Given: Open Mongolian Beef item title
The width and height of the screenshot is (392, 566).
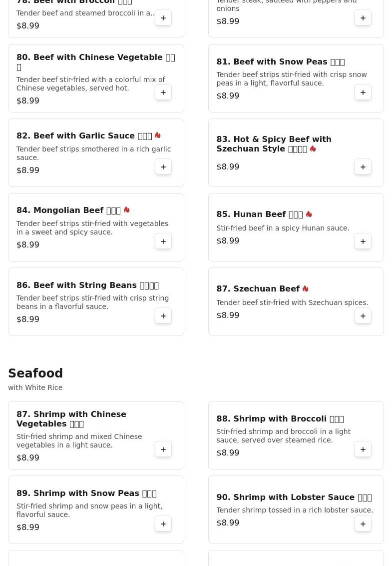Looking at the screenshot, I should coord(68,210).
